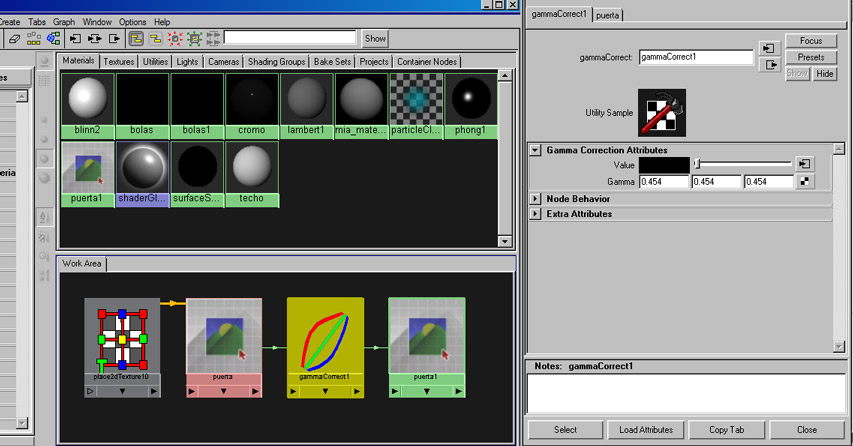853x446 pixels.
Task: Click the Clear Graph eraser icon
Action: tap(15, 39)
